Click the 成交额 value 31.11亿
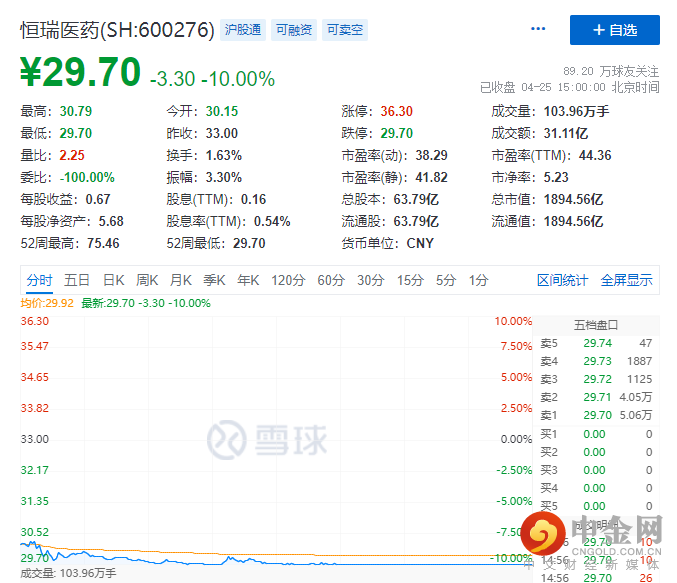This screenshot has height=583, width=677. point(566,133)
